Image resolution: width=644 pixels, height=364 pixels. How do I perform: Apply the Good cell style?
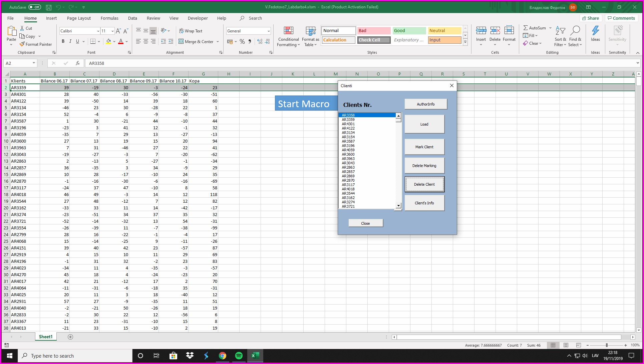[x=409, y=31]
